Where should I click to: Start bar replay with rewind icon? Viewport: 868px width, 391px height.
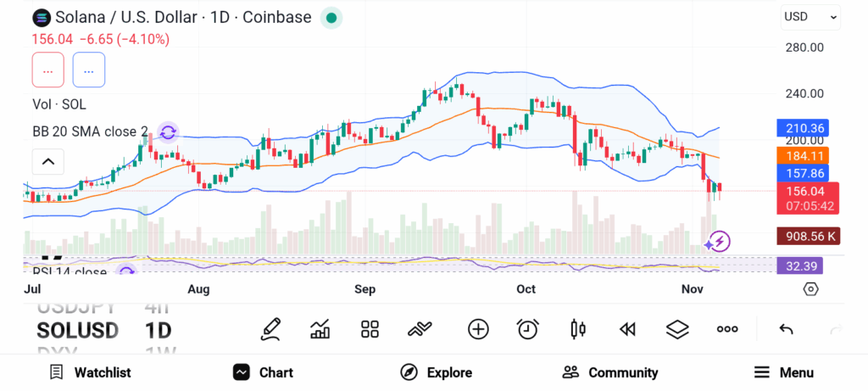pos(627,329)
